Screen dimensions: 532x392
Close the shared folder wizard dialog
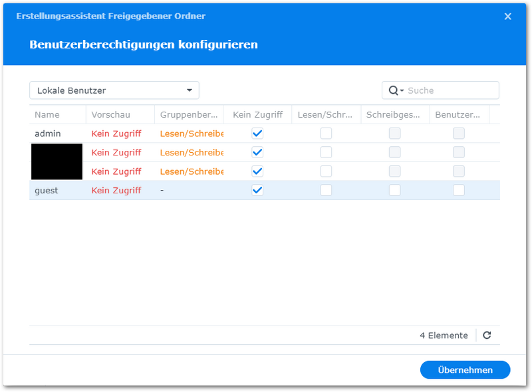click(508, 17)
